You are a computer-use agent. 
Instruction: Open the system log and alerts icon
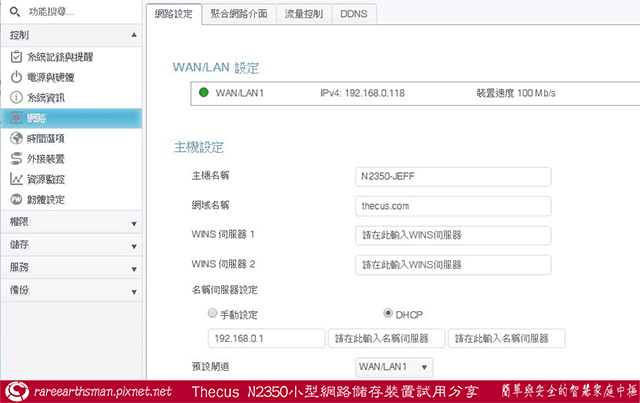click(16, 56)
